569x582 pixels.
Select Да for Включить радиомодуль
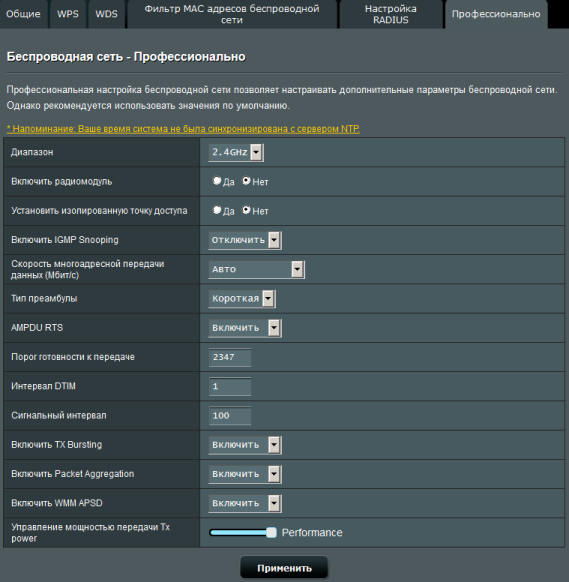(x=217, y=181)
